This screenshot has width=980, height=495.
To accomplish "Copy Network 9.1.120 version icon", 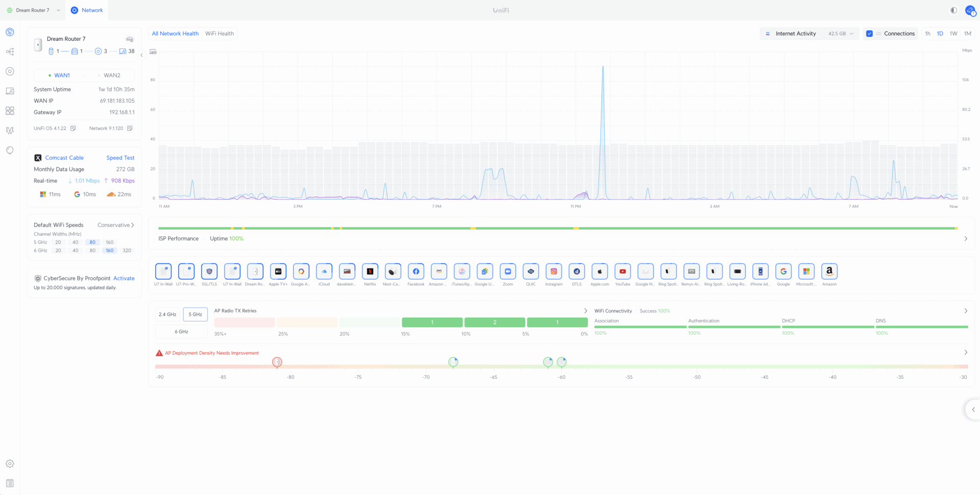I will 130,129.
